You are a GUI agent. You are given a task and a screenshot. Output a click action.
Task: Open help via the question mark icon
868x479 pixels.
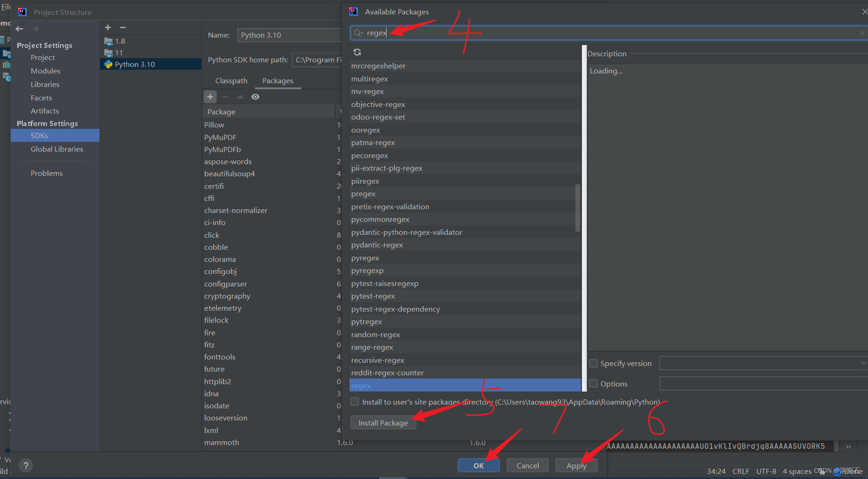pyautogui.click(x=26, y=465)
